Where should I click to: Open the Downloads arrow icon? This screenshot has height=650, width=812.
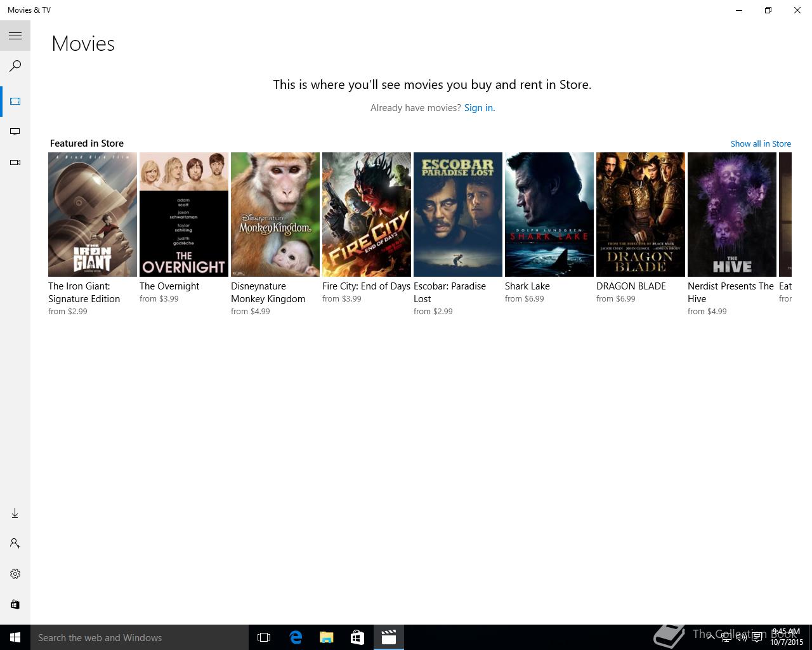[x=15, y=513]
